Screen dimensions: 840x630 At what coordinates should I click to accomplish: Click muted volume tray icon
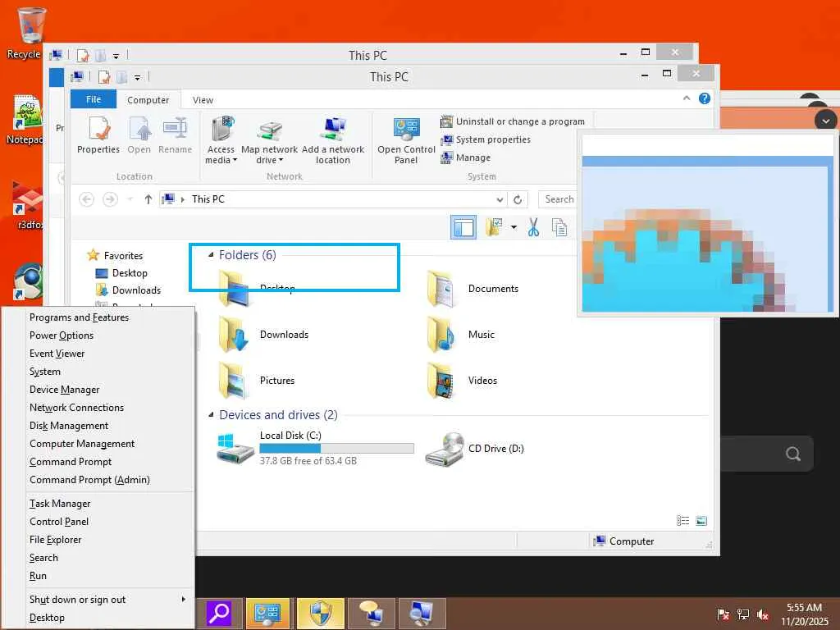tap(763, 614)
